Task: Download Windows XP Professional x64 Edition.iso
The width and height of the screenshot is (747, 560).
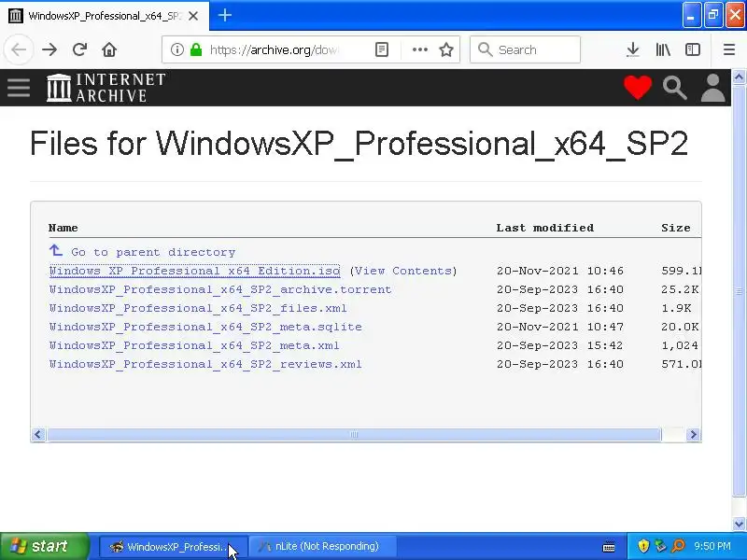Action: tap(194, 271)
